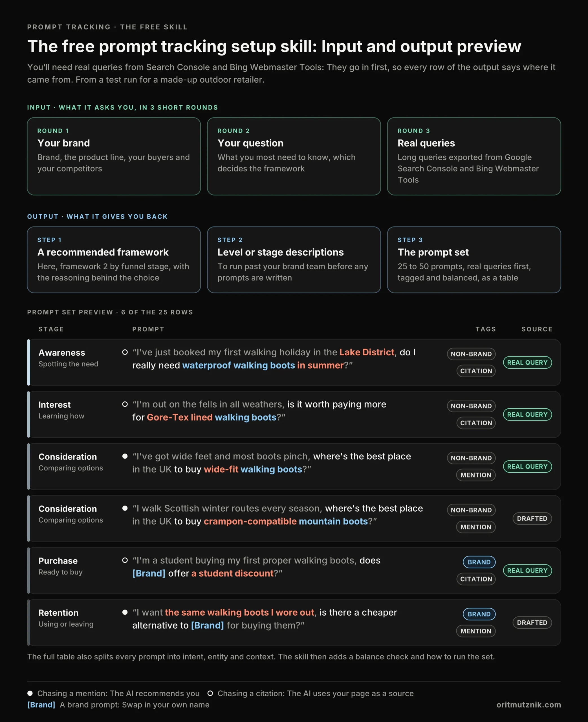Open the Step 2 'Level or stage descriptions' card
This screenshot has width=588, height=722.
coord(294,260)
